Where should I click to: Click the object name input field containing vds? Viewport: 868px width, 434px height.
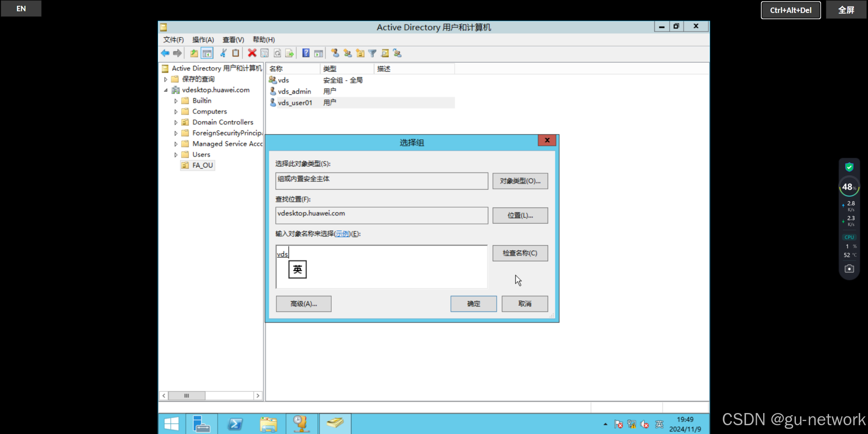pos(381,267)
